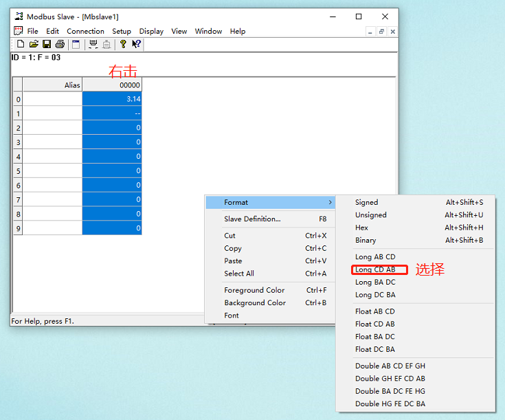Set format to Binary

[x=416, y=240]
